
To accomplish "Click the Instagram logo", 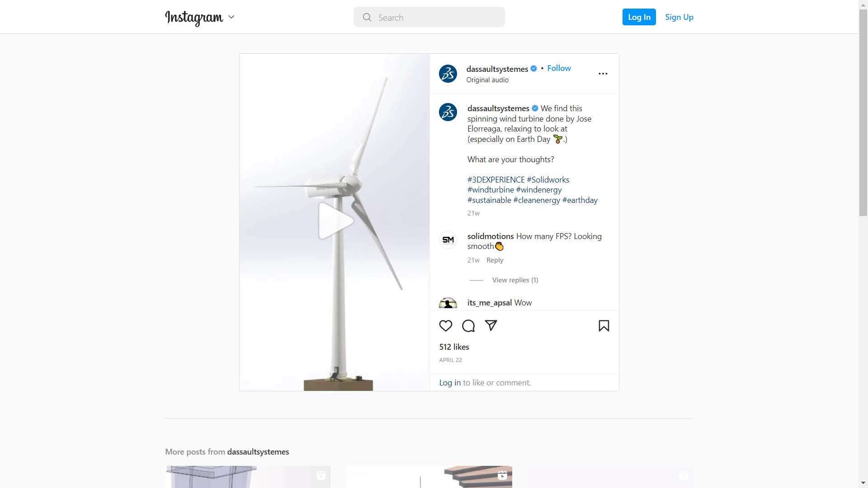I will coord(194,18).
